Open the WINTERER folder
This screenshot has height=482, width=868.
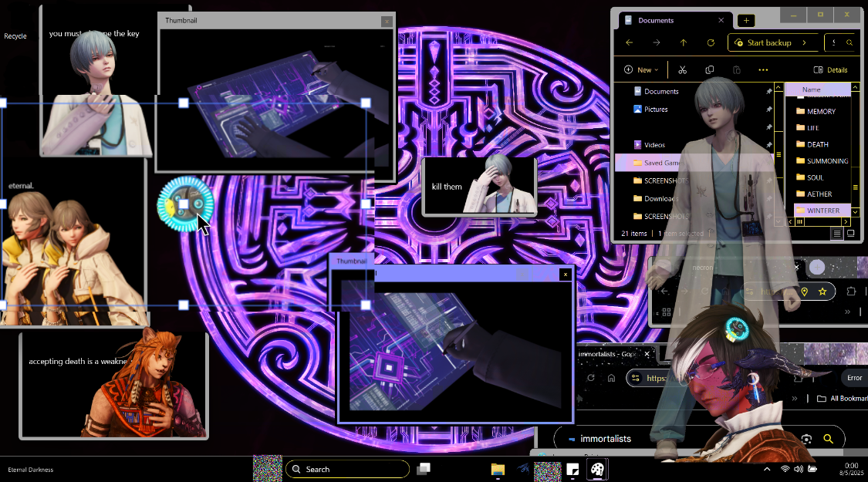[822, 211]
